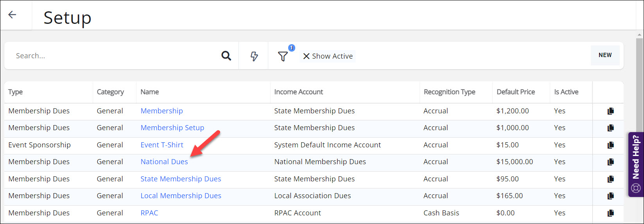Image resolution: width=644 pixels, height=224 pixels.
Task: Click the Income Account column header
Action: pyautogui.click(x=298, y=92)
